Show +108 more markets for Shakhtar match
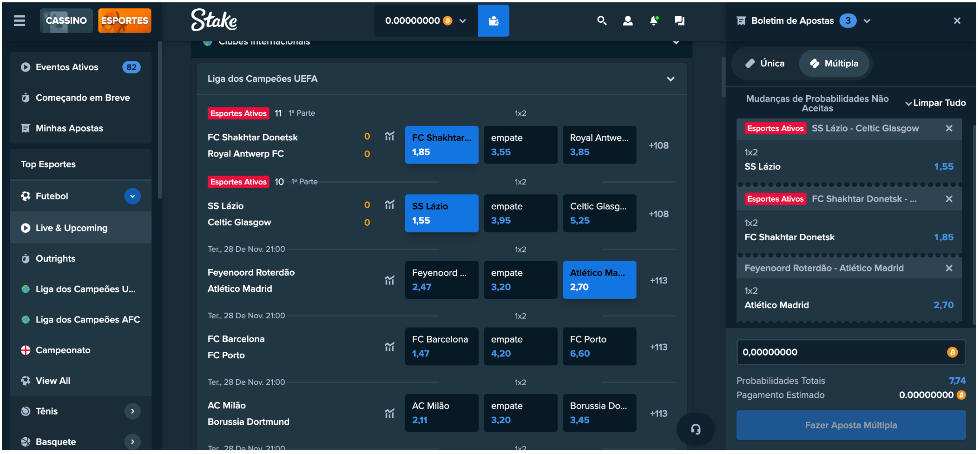The image size is (980, 454). 659,145
